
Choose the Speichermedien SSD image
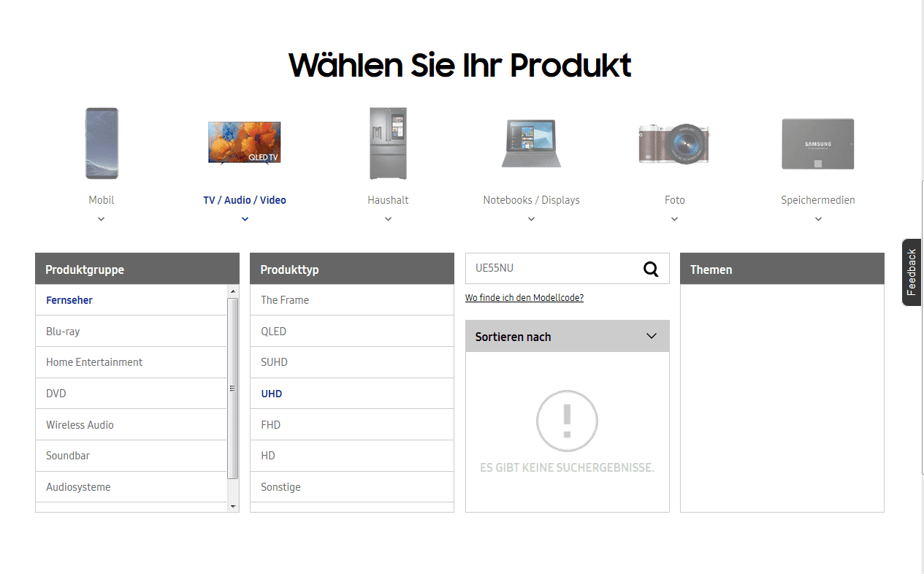(817, 144)
